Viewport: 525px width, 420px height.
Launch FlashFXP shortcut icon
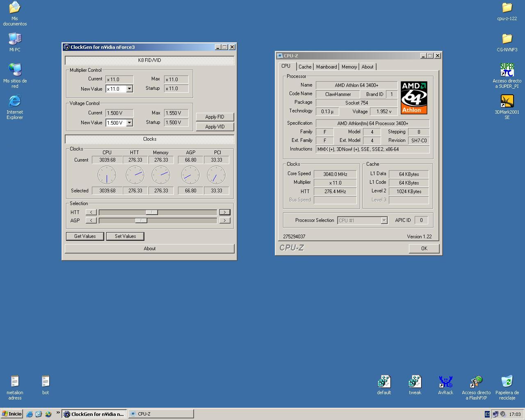point(476,387)
